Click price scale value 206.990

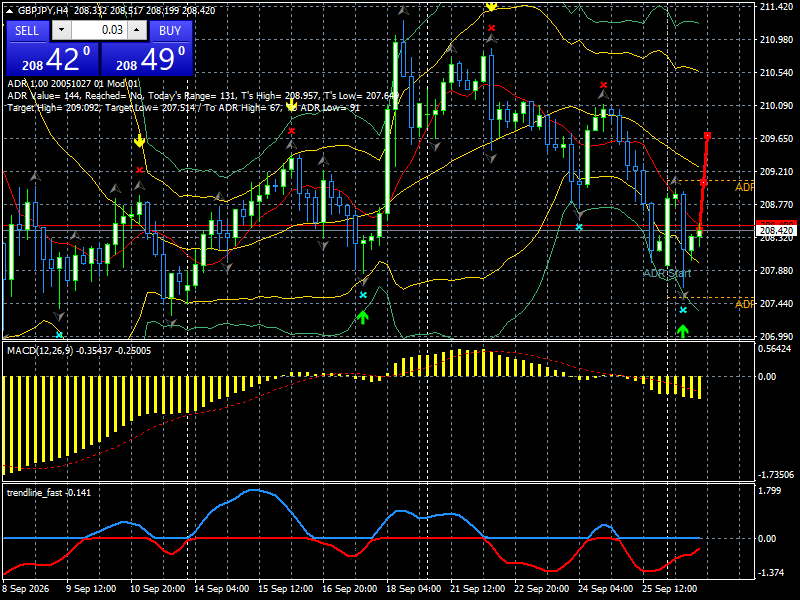[x=776, y=337]
